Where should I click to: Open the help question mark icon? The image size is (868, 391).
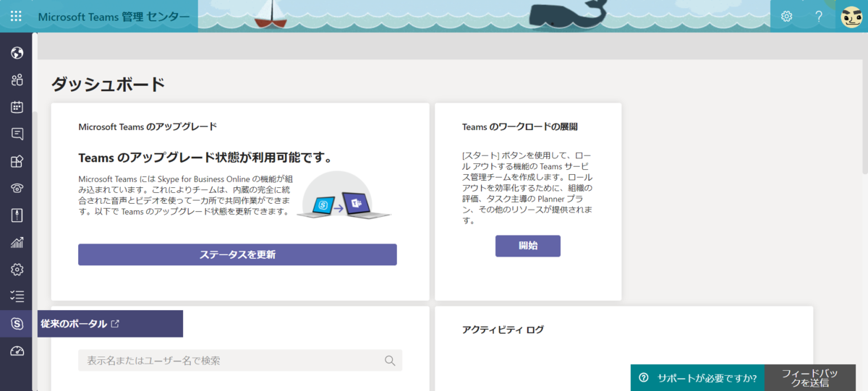tap(819, 16)
